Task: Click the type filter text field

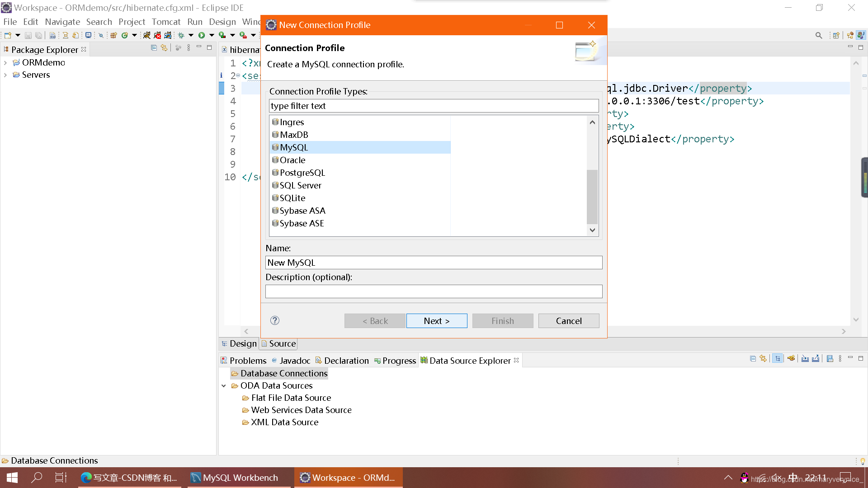Action: [434, 106]
